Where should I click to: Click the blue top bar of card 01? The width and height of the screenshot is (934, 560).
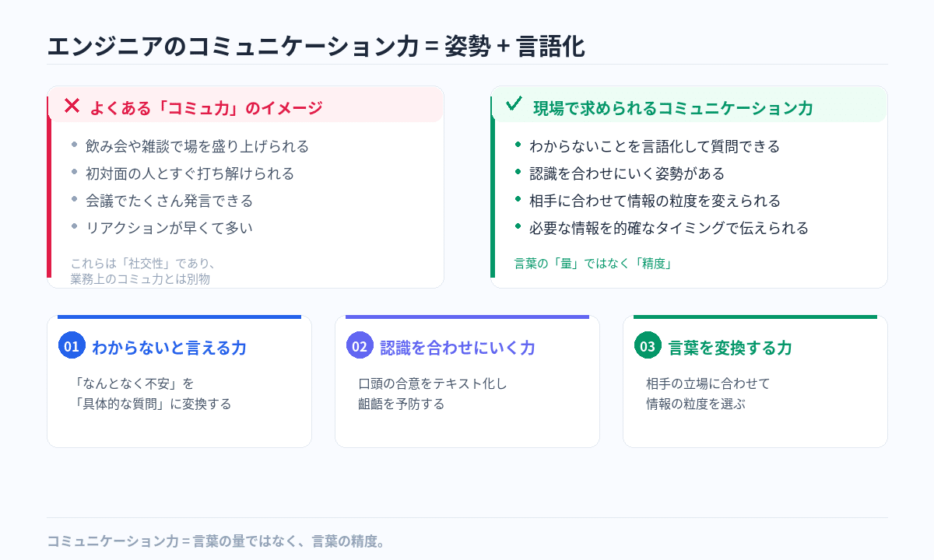(x=179, y=317)
